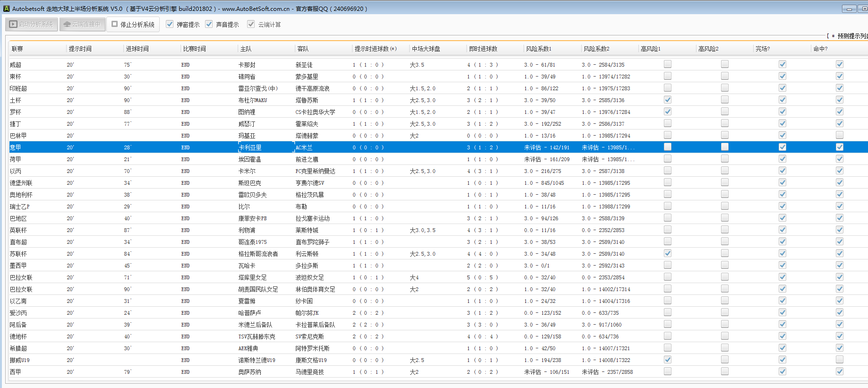Toggle 完场? checkbox in 西甲 row
This screenshot has width=868, height=388.
click(x=782, y=371)
